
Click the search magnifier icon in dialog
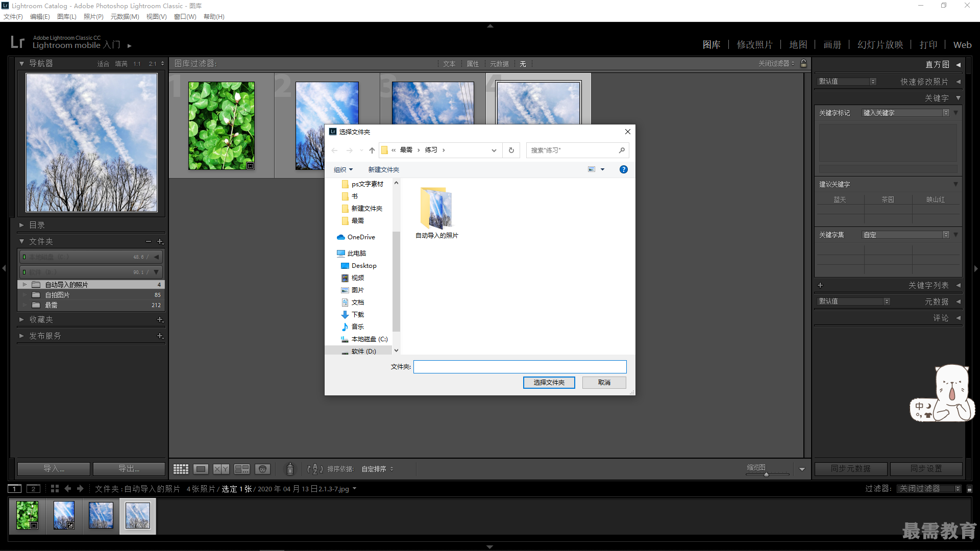point(622,150)
